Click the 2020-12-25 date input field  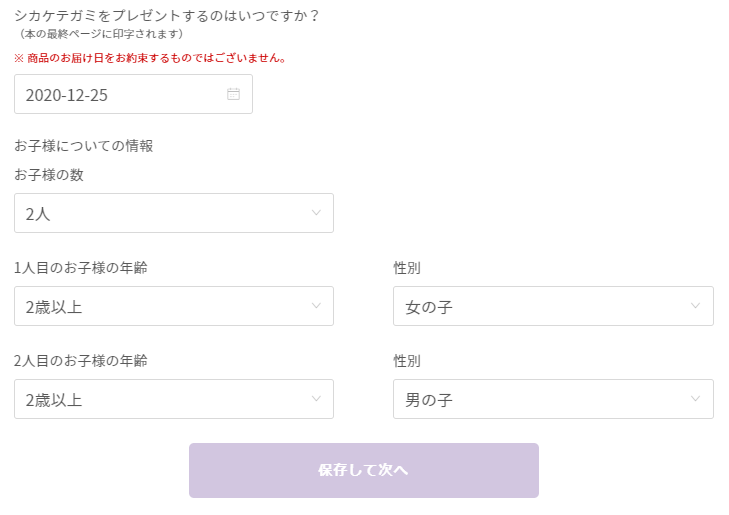tap(133, 94)
